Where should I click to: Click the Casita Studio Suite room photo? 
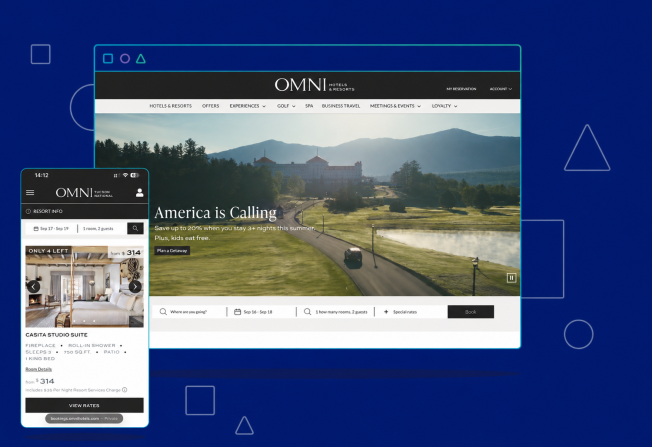pos(84,286)
